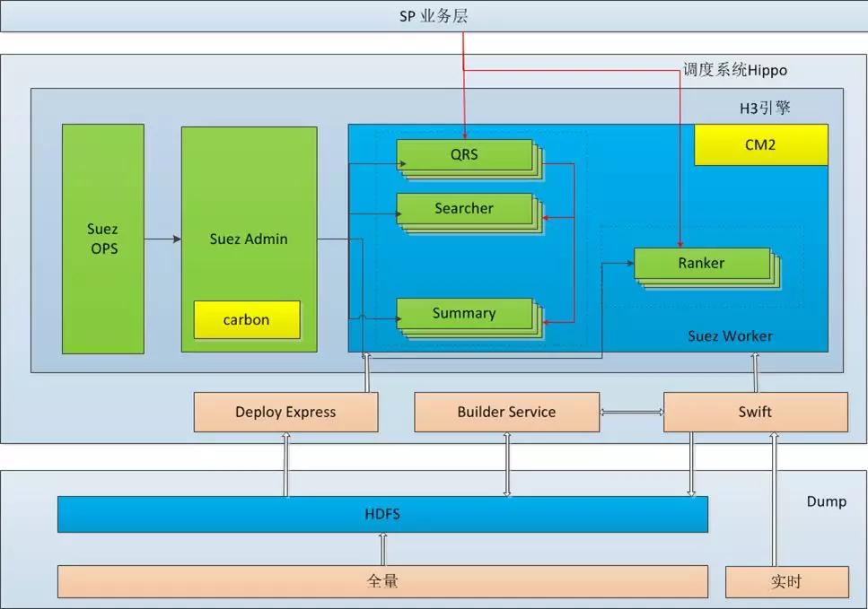Click the Suez OPS block
The width and height of the screenshot is (868, 609).
(103, 239)
